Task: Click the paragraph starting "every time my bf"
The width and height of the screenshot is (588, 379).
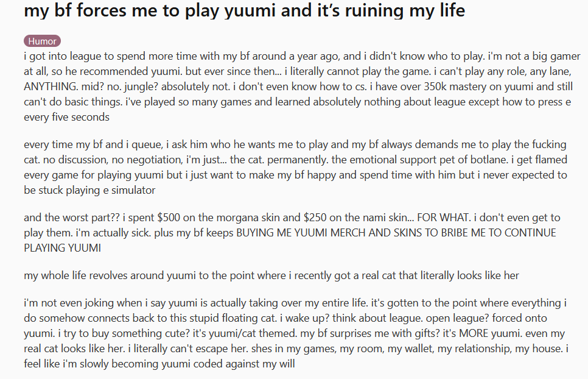Action: pos(295,168)
